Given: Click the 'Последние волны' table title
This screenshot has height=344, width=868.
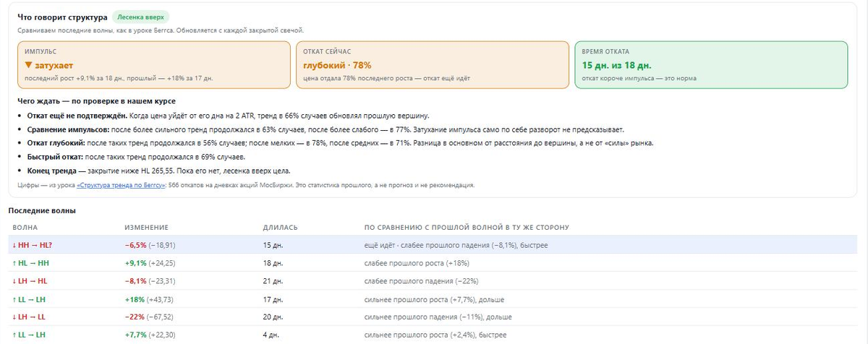Looking at the screenshot, I should [42, 210].
